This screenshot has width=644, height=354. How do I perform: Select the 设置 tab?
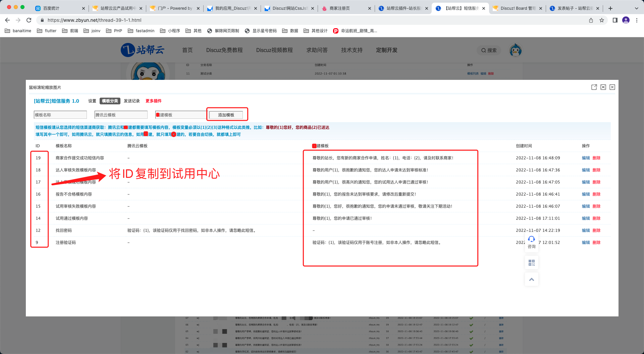(92, 101)
